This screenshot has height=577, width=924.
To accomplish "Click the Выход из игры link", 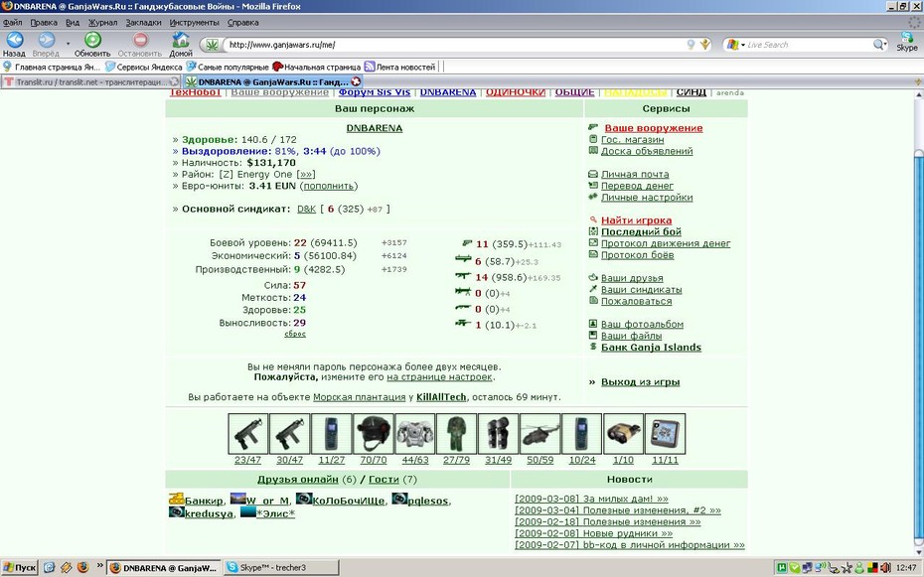I will (641, 382).
